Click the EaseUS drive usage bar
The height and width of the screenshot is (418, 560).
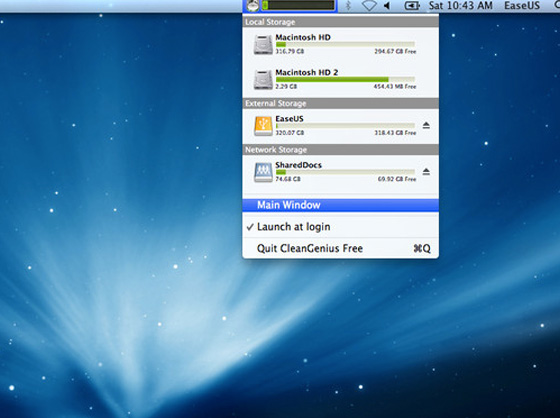tap(345, 126)
